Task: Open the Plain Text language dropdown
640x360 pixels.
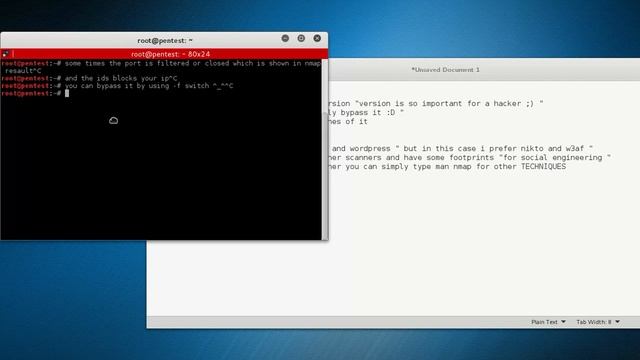Action: (548, 322)
